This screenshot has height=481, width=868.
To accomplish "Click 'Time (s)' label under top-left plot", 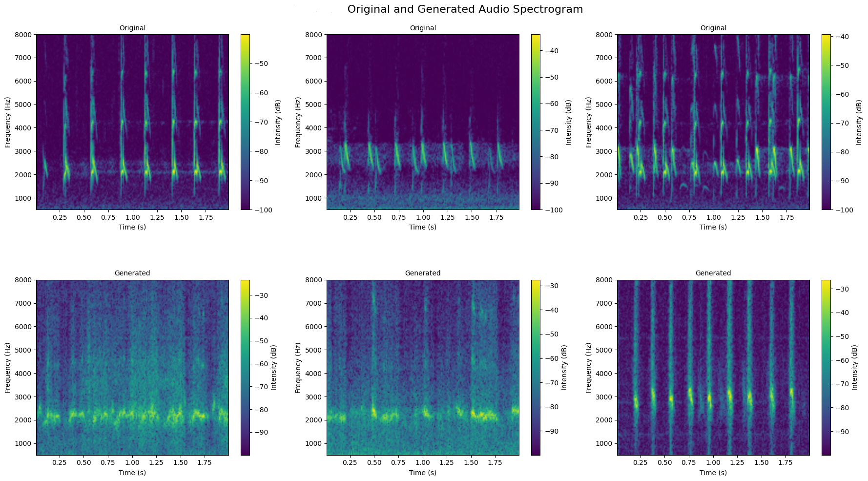I will [x=132, y=227].
